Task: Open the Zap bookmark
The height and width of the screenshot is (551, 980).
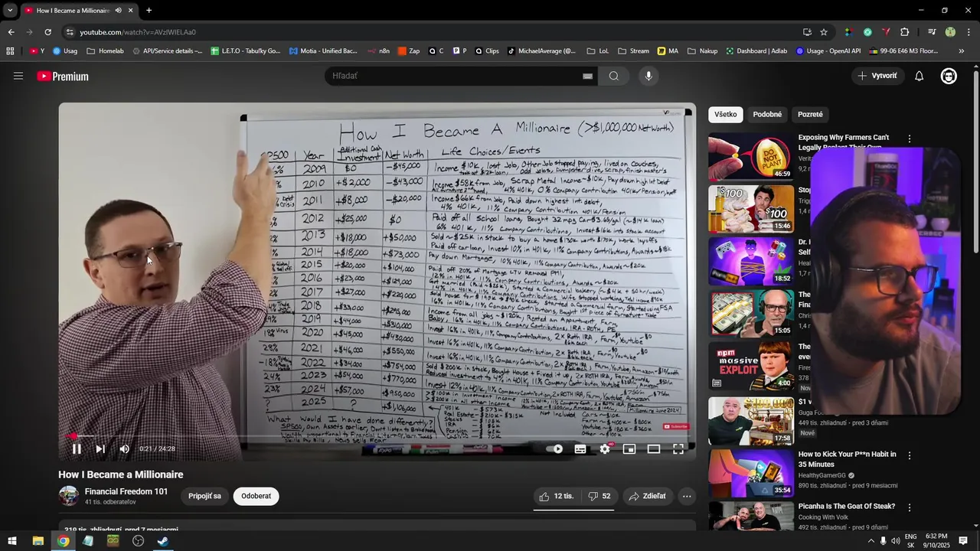Action: pyautogui.click(x=409, y=51)
